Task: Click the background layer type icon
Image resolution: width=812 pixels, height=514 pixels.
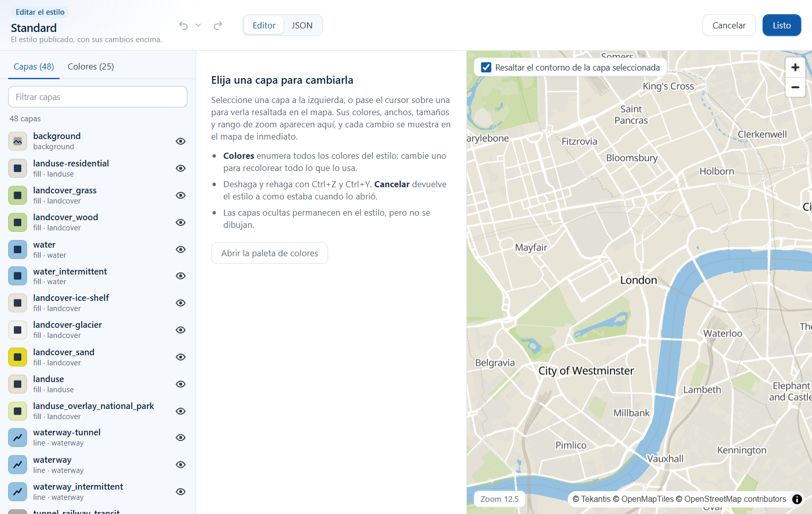Action: point(18,141)
